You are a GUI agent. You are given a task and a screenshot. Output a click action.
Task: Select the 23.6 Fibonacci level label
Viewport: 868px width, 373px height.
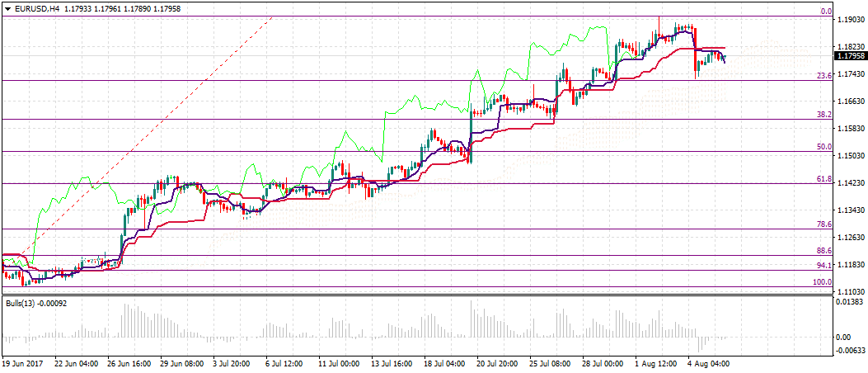click(823, 76)
